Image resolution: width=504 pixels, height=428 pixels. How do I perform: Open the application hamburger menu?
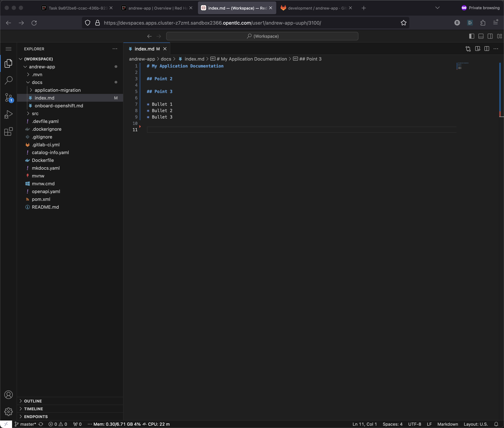9,49
